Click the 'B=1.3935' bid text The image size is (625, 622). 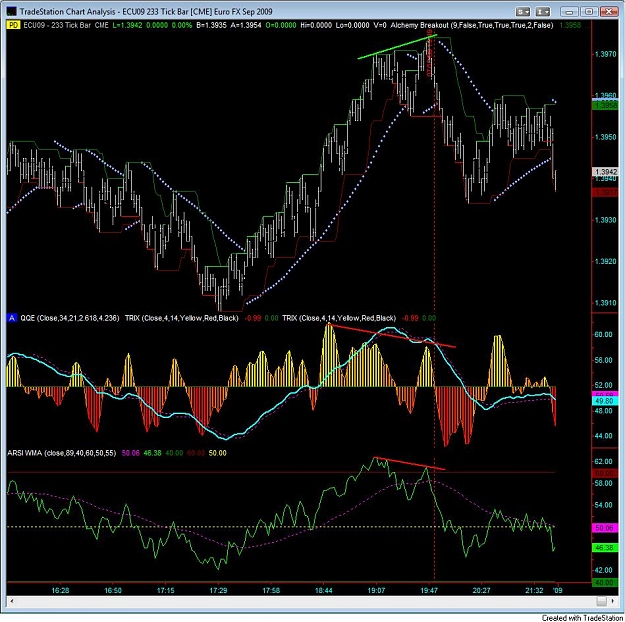point(211,25)
